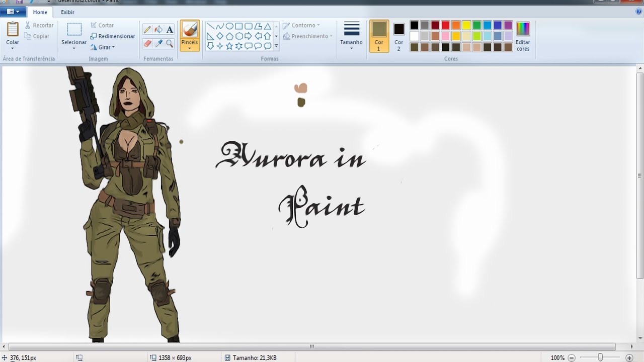Open the Contorno outline dropdown

pos(301,25)
